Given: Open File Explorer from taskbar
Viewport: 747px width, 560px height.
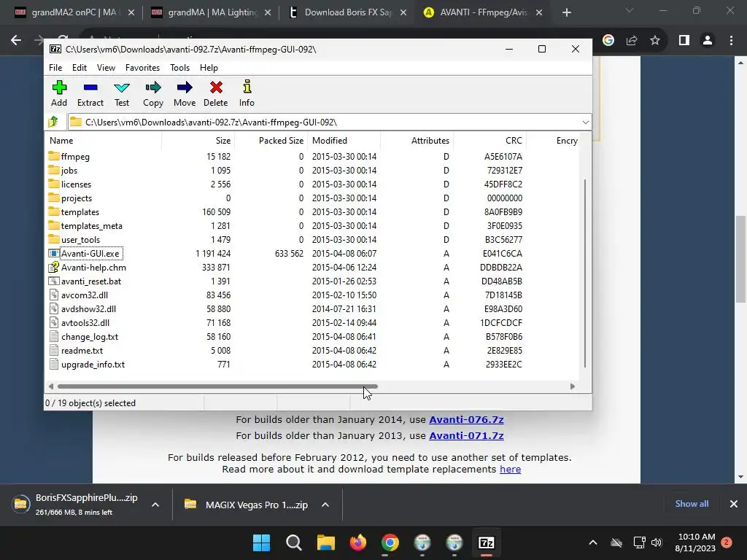Looking at the screenshot, I should pyautogui.click(x=326, y=542).
